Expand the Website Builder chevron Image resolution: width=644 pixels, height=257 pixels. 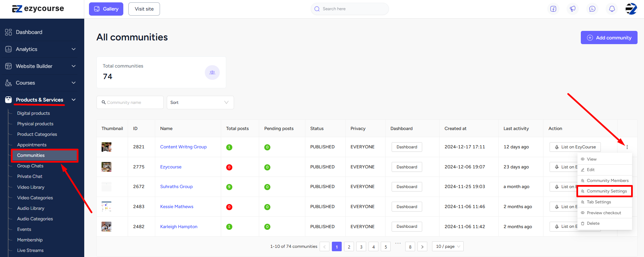point(74,66)
